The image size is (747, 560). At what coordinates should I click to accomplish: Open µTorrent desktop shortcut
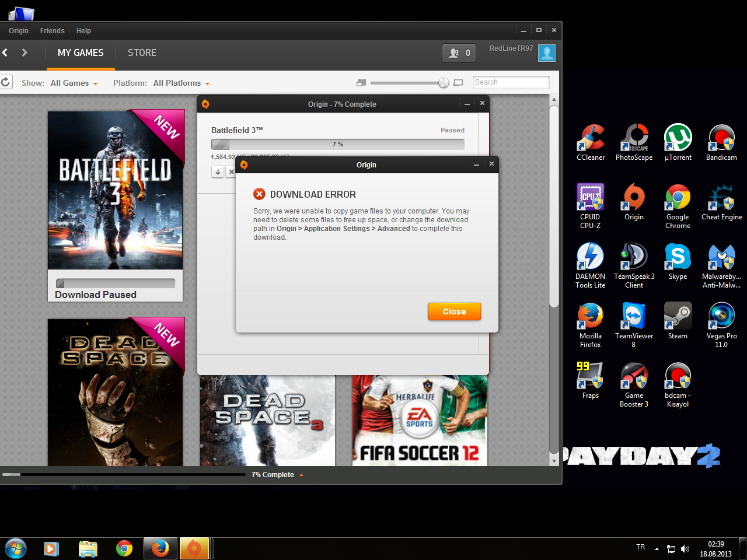(678, 142)
